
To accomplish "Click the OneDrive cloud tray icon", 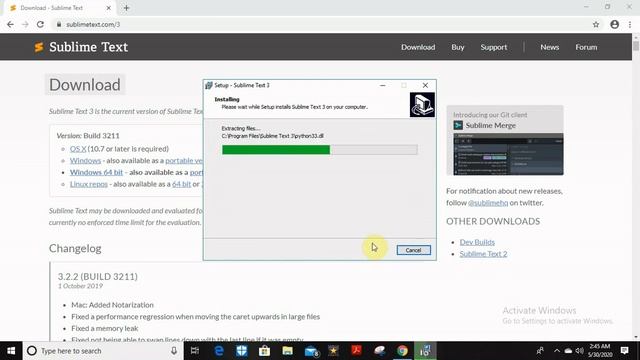I will pyautogui.click(x=568, y=351).
